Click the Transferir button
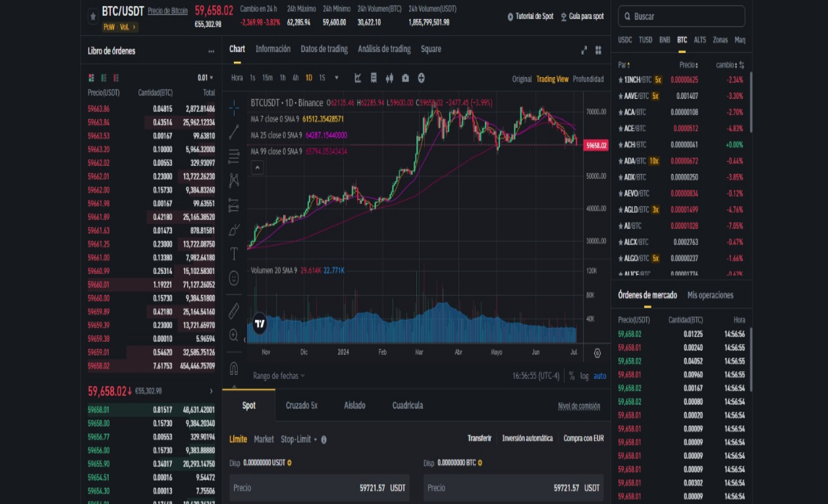828x504 pixels. (480, 439)
